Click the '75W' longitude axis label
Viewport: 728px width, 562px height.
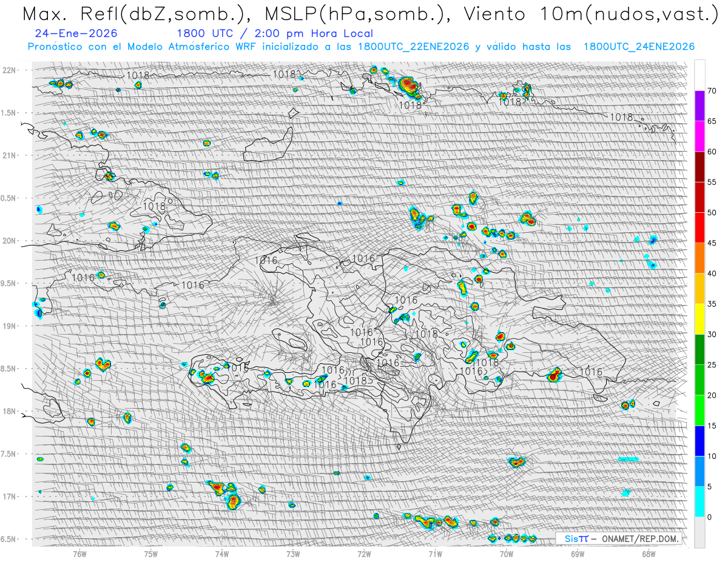click(x=150, y=554)
